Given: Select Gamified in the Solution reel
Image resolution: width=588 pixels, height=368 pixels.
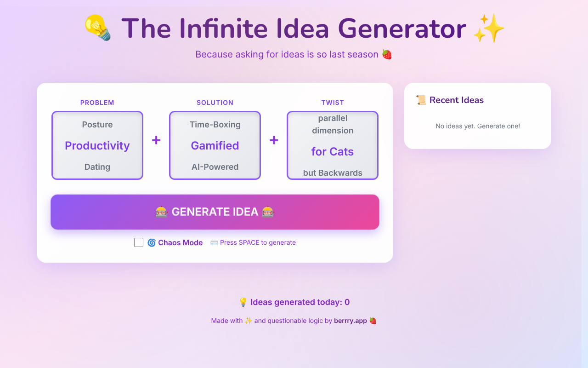Looking at the screenshot, I should tap(215, 145).
